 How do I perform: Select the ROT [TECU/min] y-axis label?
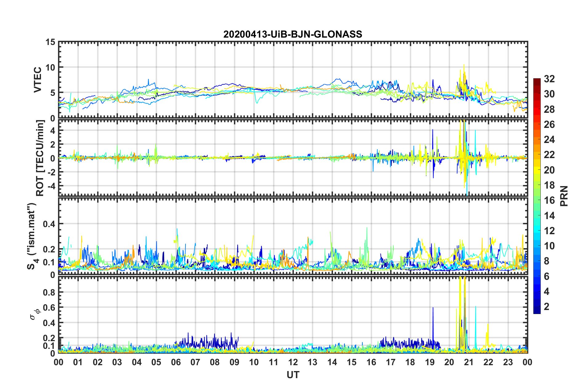click(x=40, y=158)
